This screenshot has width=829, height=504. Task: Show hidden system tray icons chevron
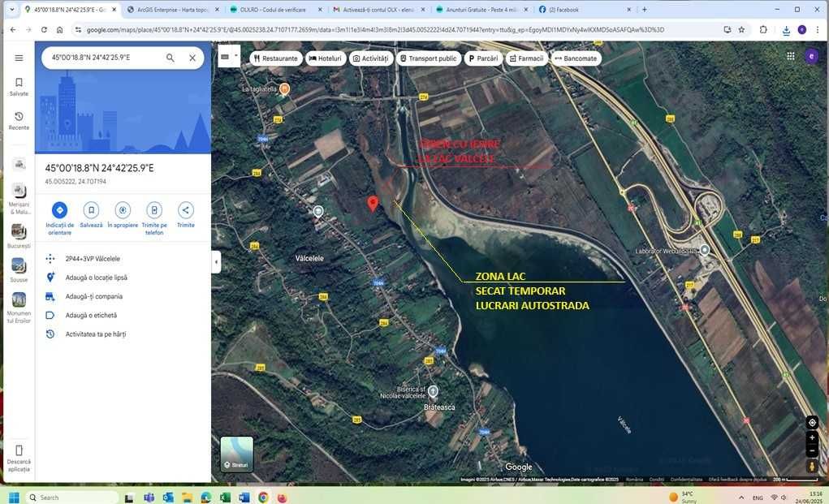pos(741,498)
